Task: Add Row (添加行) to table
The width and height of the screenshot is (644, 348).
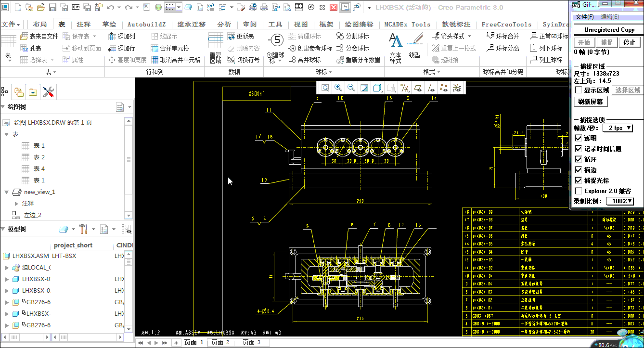Action: 121,48
